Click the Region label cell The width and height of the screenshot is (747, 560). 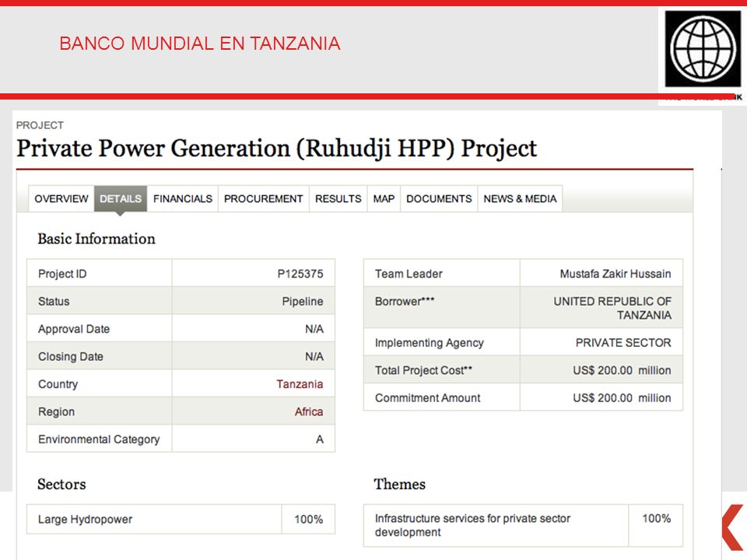pyautogui.click(x=99, y=411)
